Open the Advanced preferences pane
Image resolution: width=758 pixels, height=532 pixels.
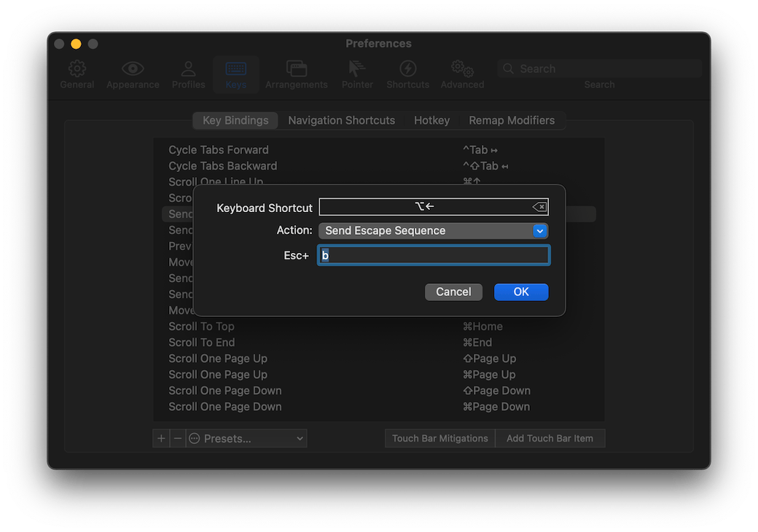(x=462, y=75)
